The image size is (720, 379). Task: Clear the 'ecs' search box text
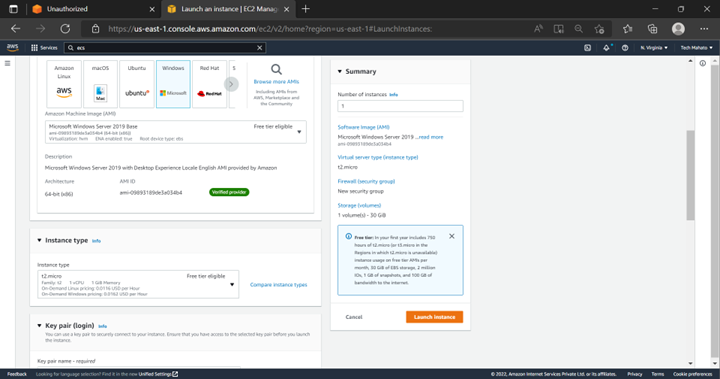(x=259, y=48)
